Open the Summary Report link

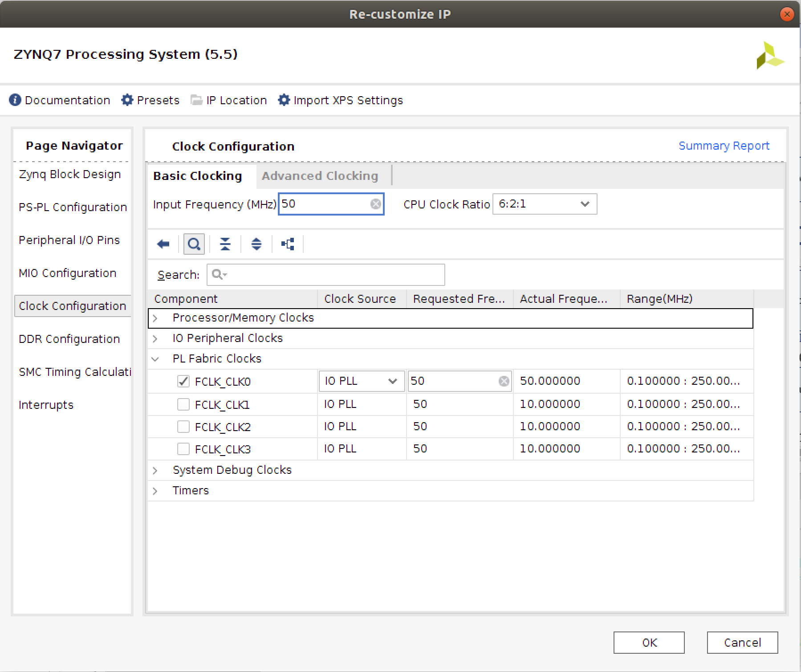click(x=724, y=146)
